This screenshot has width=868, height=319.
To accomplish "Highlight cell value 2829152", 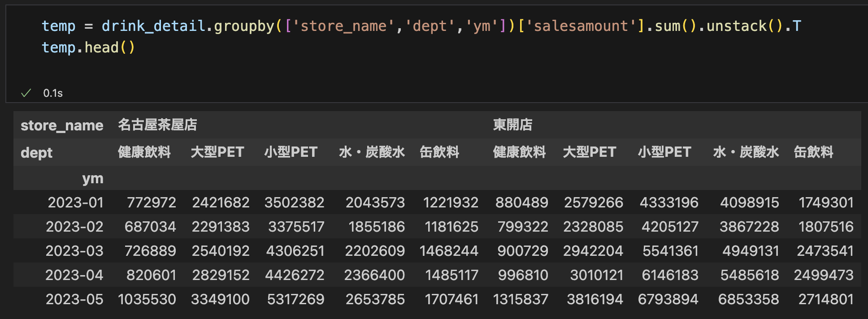I will (x=221, y=275).
